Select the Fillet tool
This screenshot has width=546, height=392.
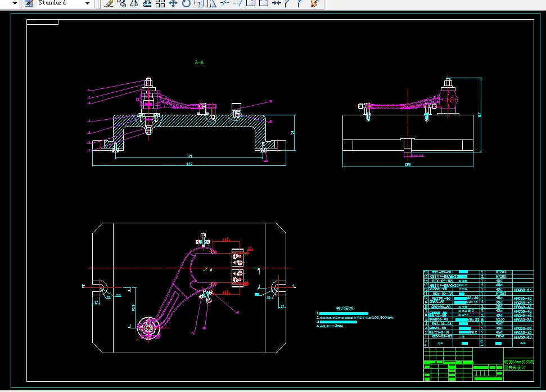tap(300, 3)
